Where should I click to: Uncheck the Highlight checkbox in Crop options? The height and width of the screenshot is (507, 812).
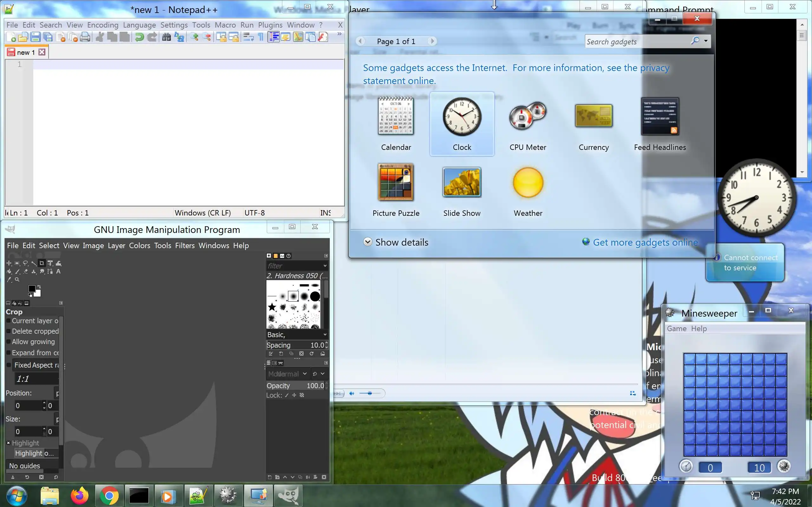pyautogui.click(x=9, y=443)
